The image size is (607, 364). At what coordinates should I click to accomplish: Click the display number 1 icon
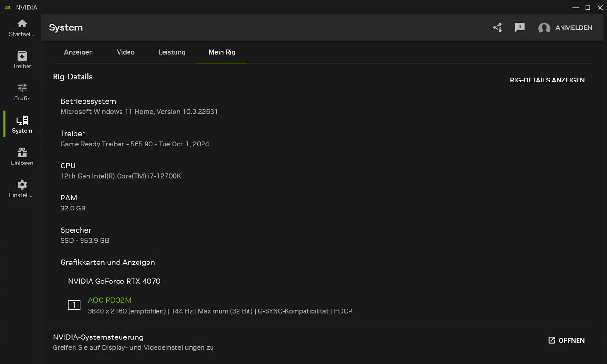point(74,305)
